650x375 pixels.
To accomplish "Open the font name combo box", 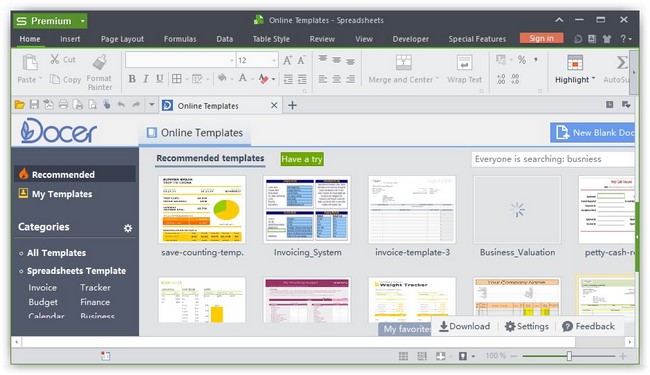I will pos(181,60).
